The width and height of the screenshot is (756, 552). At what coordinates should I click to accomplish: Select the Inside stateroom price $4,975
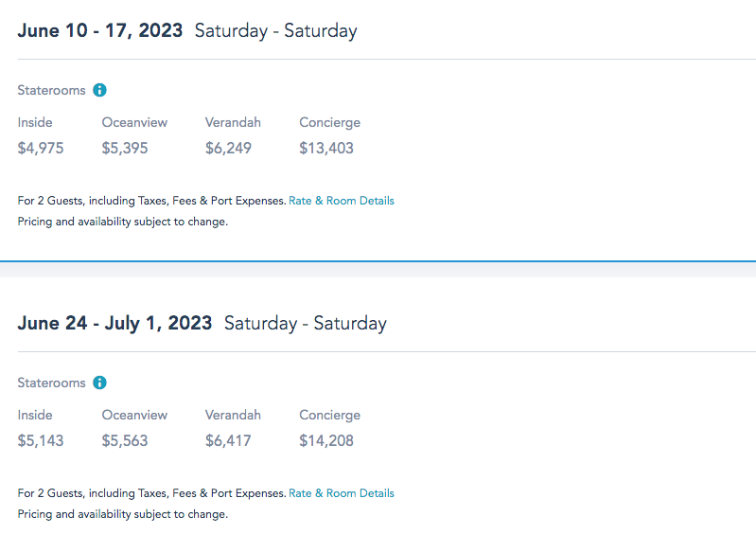[41, 148]
